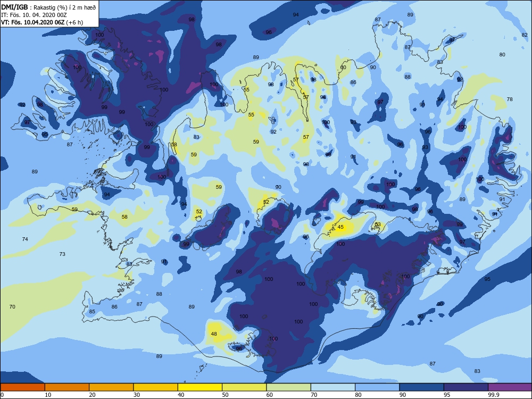Click the 74 value in the west ocean
Image resolution: width=532 pixels, height=399 pixels.
pos(25,239)
